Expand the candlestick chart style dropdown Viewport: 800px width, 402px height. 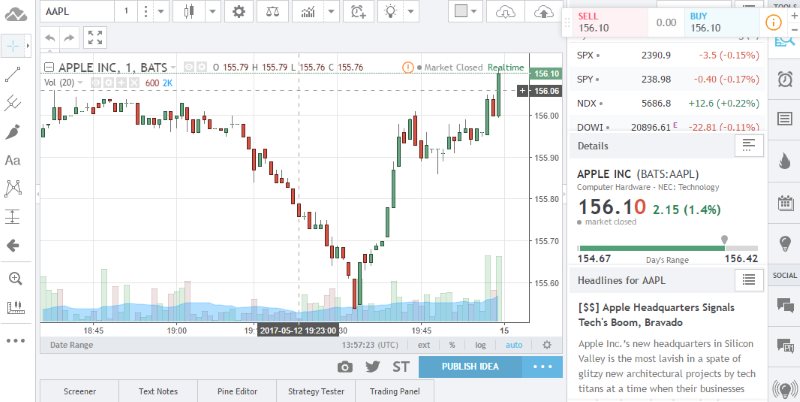213,11
